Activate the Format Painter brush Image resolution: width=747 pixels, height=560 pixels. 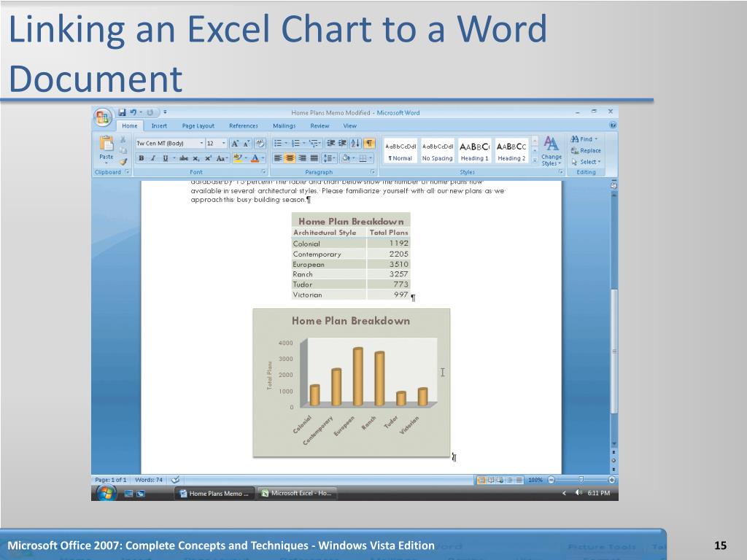(x=123, y=161)
